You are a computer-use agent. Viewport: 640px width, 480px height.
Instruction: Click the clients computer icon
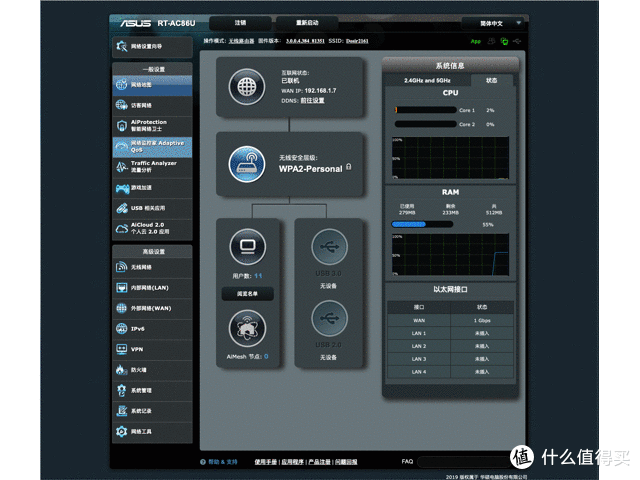[248, 247]
